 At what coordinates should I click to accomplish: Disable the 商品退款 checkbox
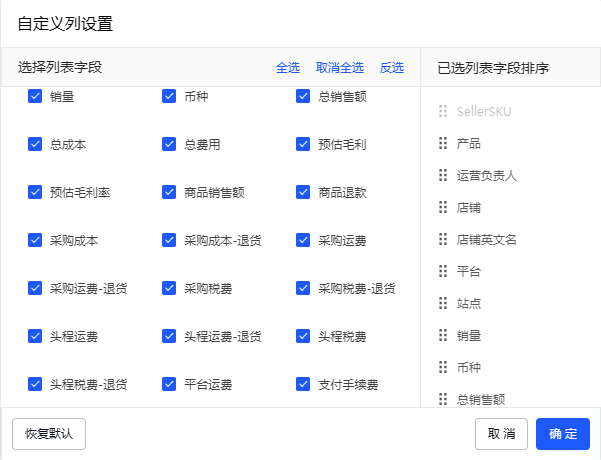[x=303, y=192]
